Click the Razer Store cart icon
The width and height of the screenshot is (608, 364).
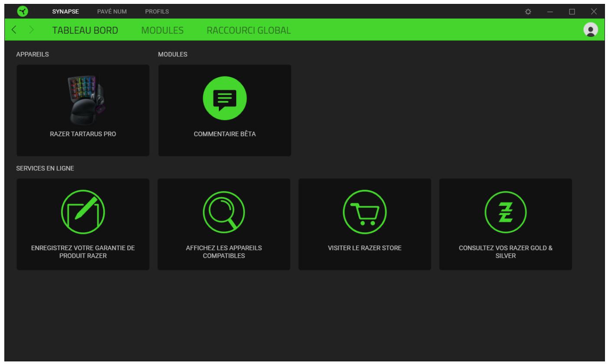[x=364, y=212]
